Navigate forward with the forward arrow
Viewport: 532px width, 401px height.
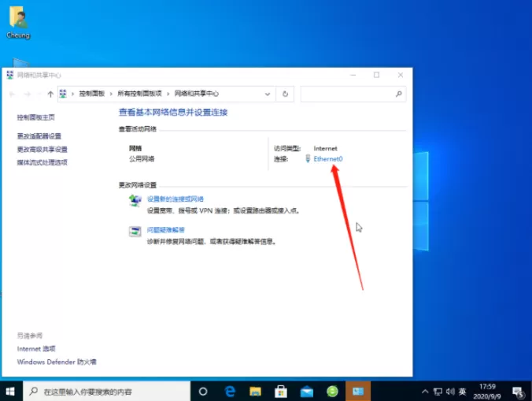[x=28, y=94]
